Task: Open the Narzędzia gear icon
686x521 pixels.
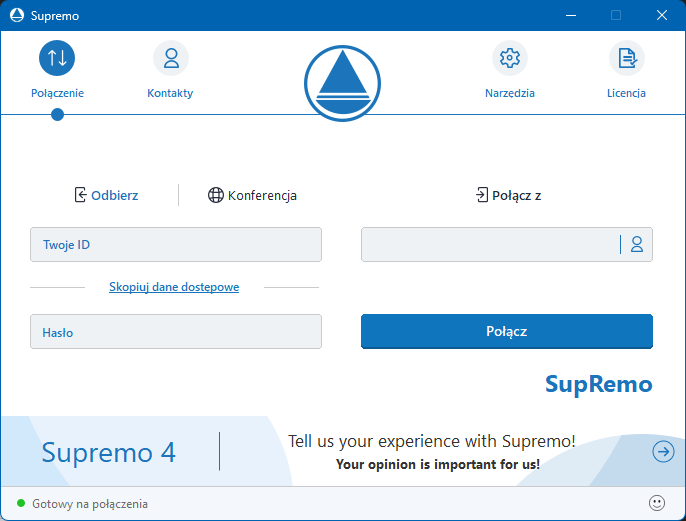Action: click(x=510, y=58)
